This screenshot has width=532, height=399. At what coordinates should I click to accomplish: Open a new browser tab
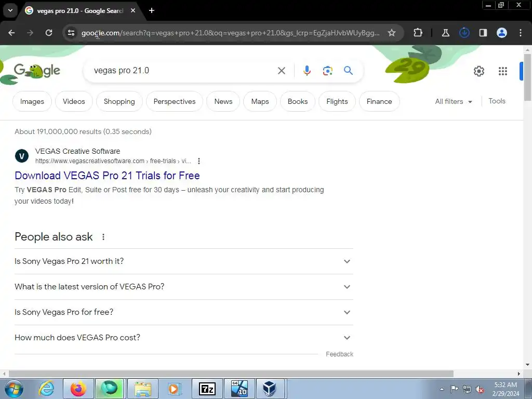click(x=152, y=10)
